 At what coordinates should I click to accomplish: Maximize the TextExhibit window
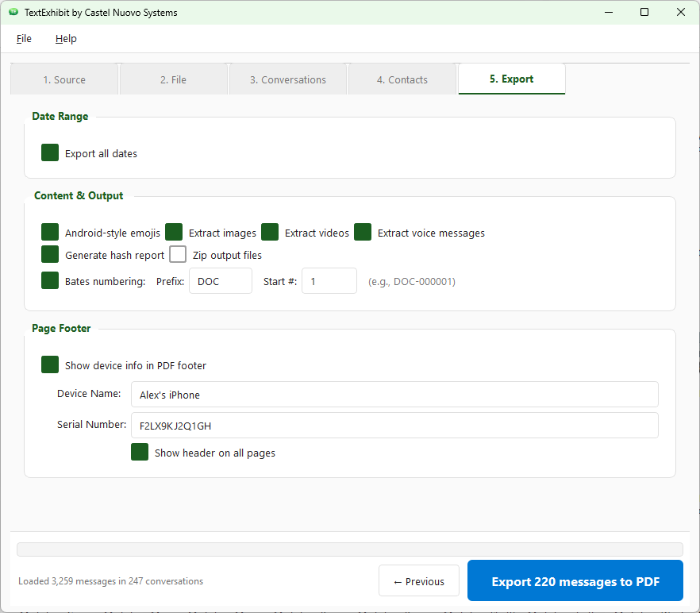644,12
